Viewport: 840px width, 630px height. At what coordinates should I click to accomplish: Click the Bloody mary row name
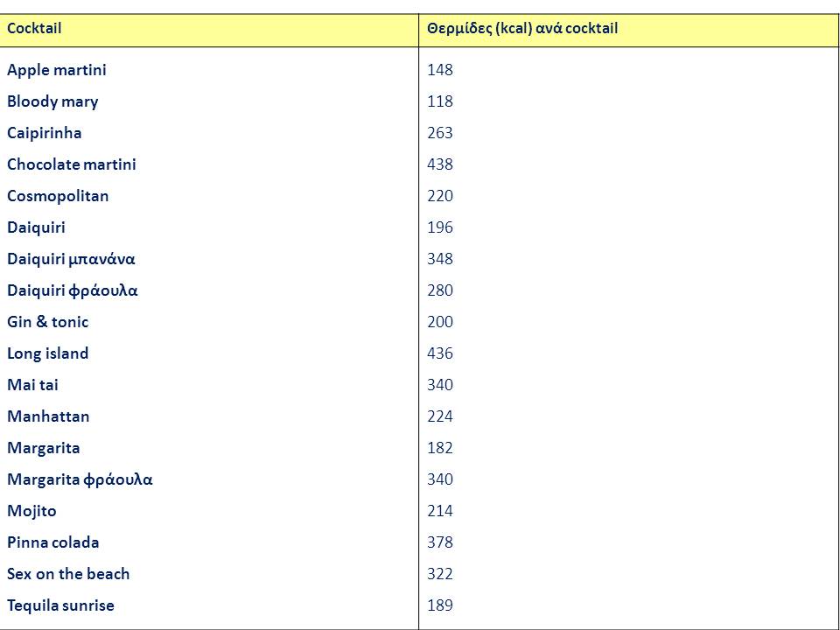click(x=52, y=101)
